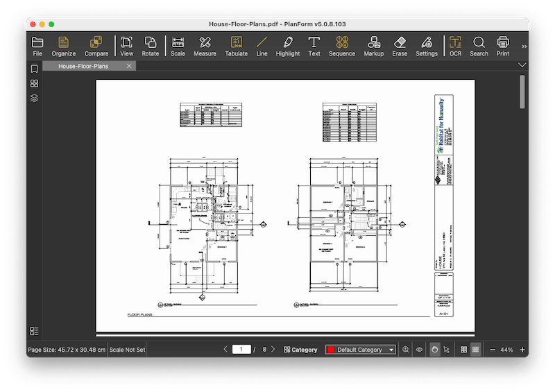Expand the tab list chevron
Viewport: 555px width, 392px height.
click(522, 65)
